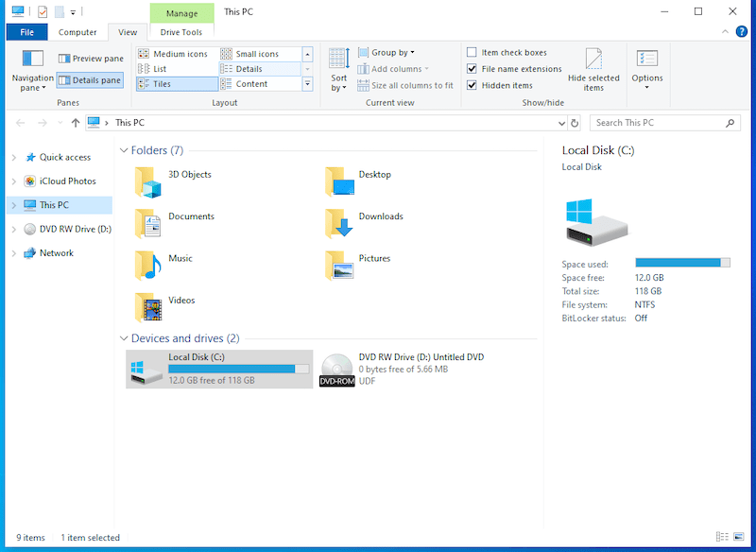Open the File menu
Screen dimensions: 756x552
27,31
